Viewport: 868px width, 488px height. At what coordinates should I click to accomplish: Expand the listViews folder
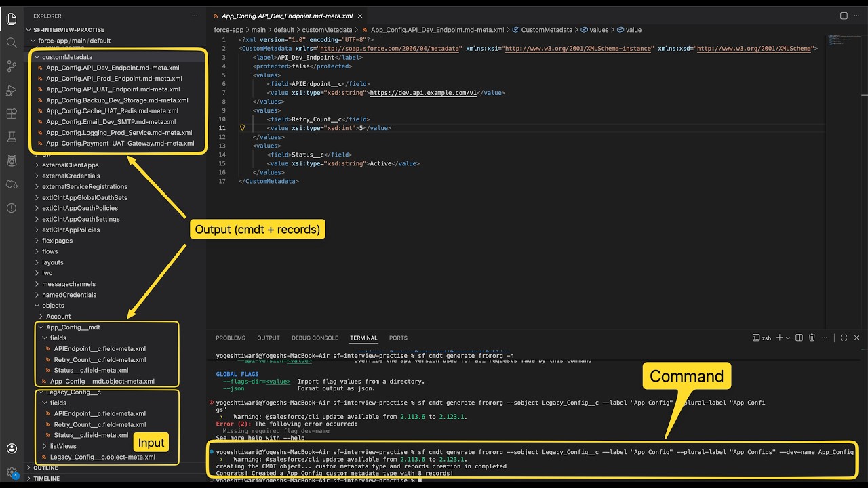63,446
